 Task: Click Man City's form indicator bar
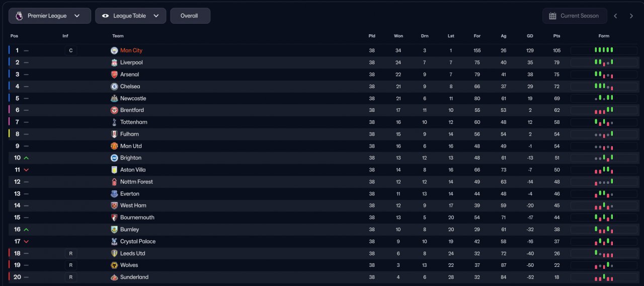pyautogui.click(x=604, y=50)
